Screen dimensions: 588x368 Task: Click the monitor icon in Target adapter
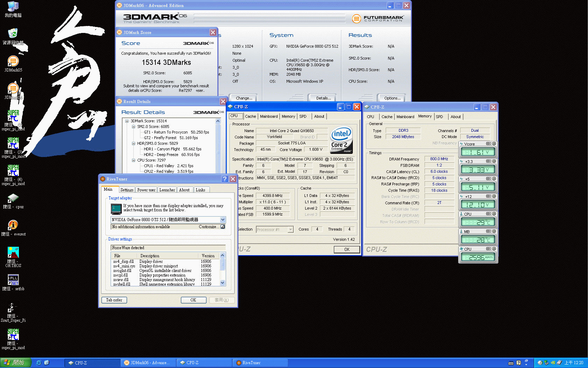coord(116,209)
